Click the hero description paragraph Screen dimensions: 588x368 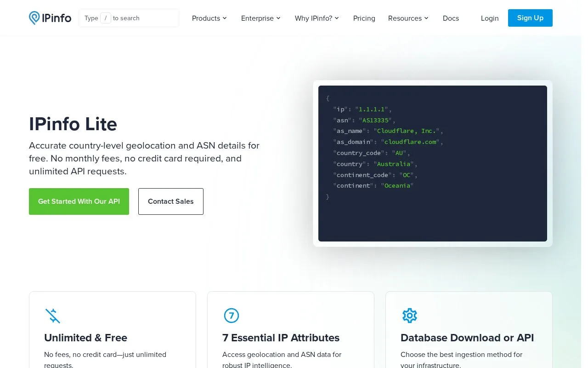point(144,158)
